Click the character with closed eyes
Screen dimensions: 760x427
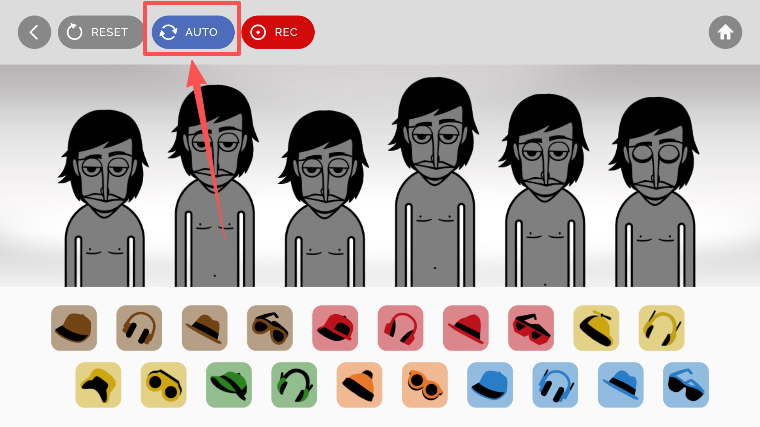coord(654,192)
